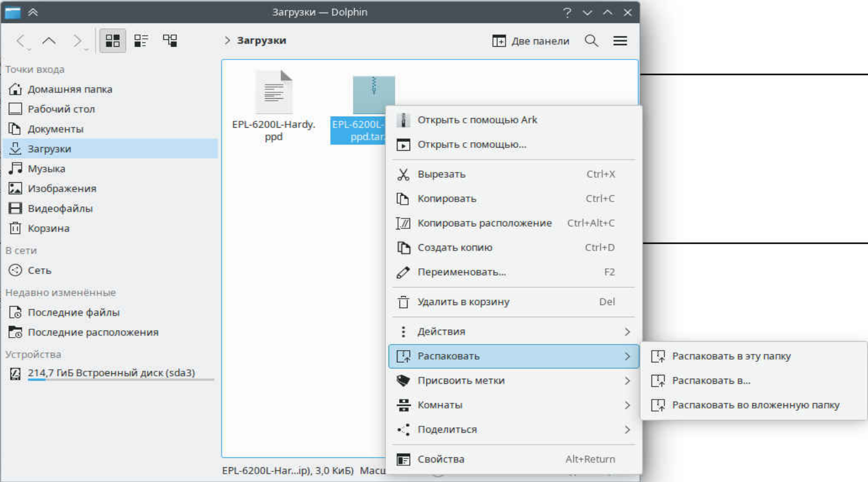Switch to details tree view mode
The width and height of the screenshot is (868, 482).
(170, 40)
